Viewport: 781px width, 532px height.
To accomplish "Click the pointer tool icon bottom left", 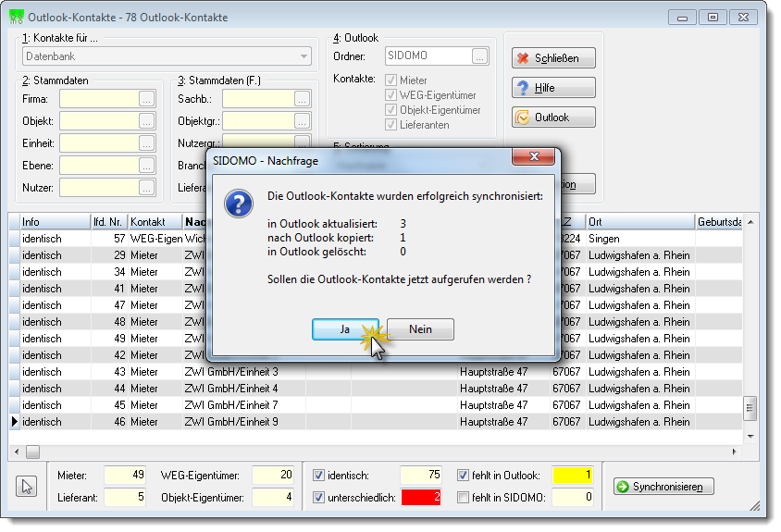I will click(27, 487).
